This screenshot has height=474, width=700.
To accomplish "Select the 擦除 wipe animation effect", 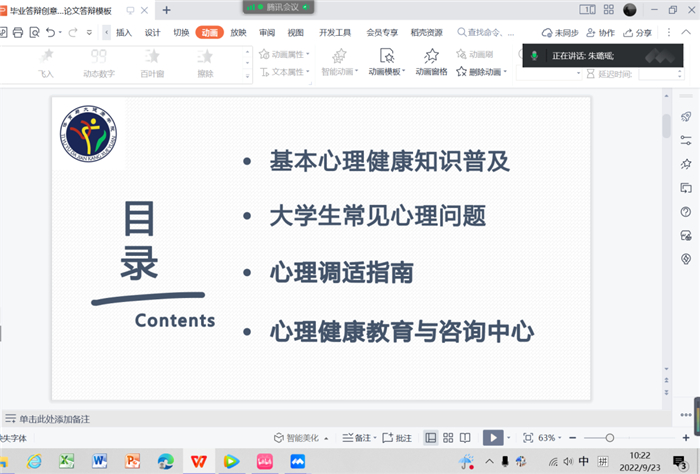I will coord(205,64).
